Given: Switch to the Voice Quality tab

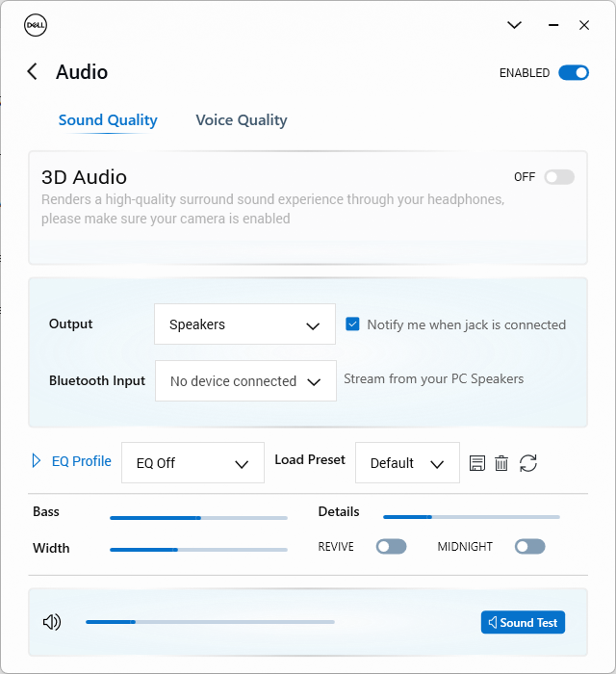Looking at the screenshot, I should point(242,120).
